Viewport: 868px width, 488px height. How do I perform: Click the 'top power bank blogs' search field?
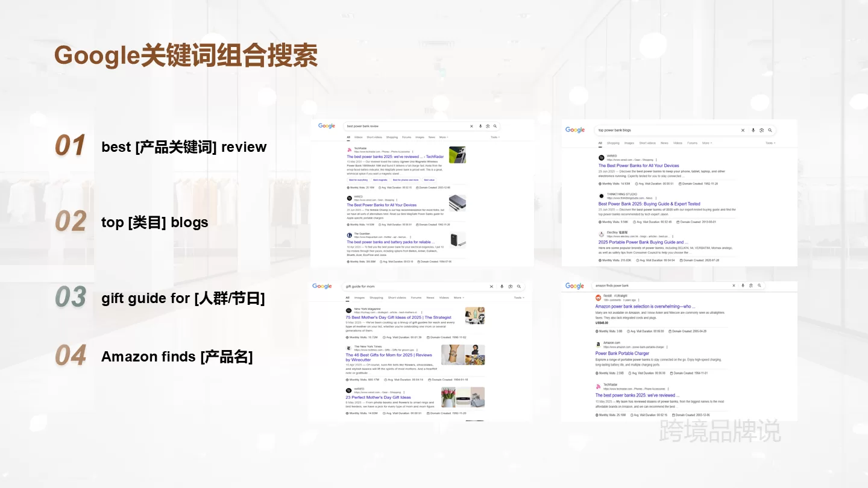coord(685,130)
